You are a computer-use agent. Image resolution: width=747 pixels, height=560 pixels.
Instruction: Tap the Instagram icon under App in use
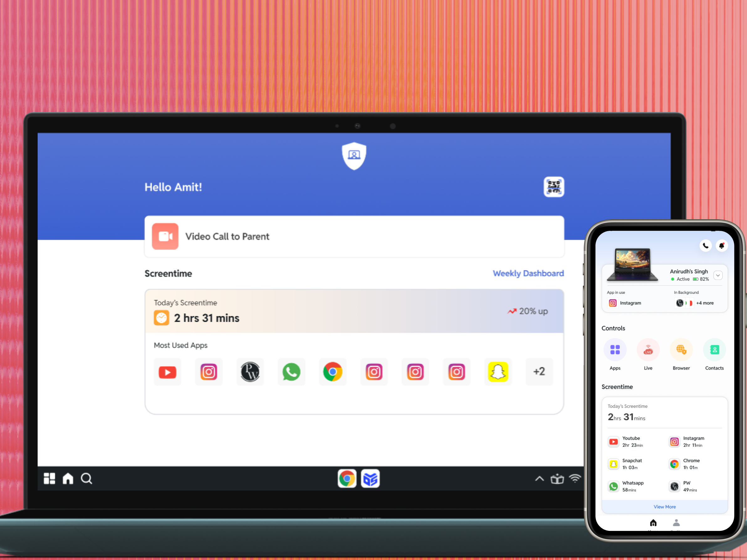coord(612,303)
